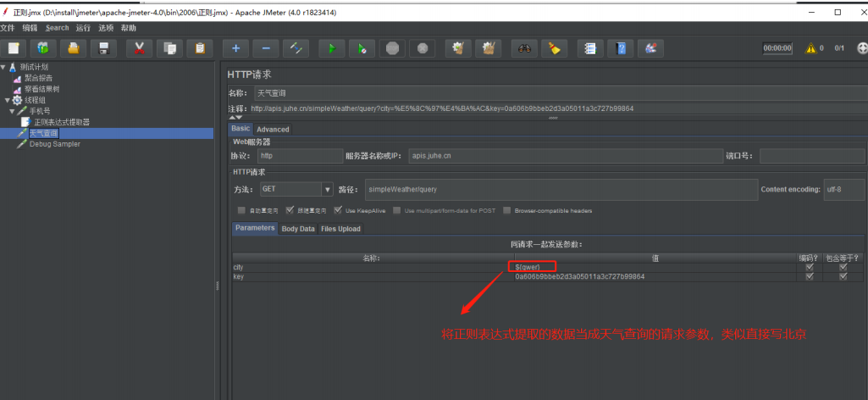Select the 线程组 node in tree

click(35, 100)
